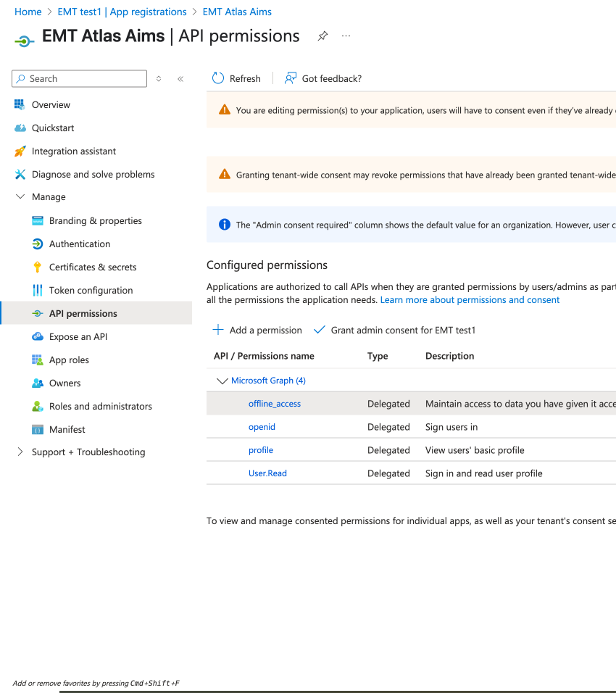Click the EMT Atlas Aims header app icon
Viewport: 616px width, 693px height.
25,41
